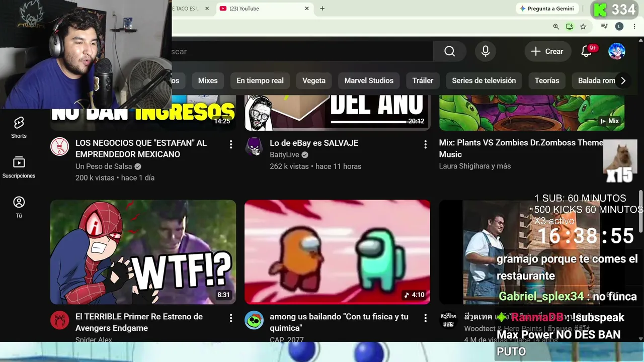Play the DEL AÑO video thumbnail
644x362 pixels.
pyautogui.click(x=337, y=113)
